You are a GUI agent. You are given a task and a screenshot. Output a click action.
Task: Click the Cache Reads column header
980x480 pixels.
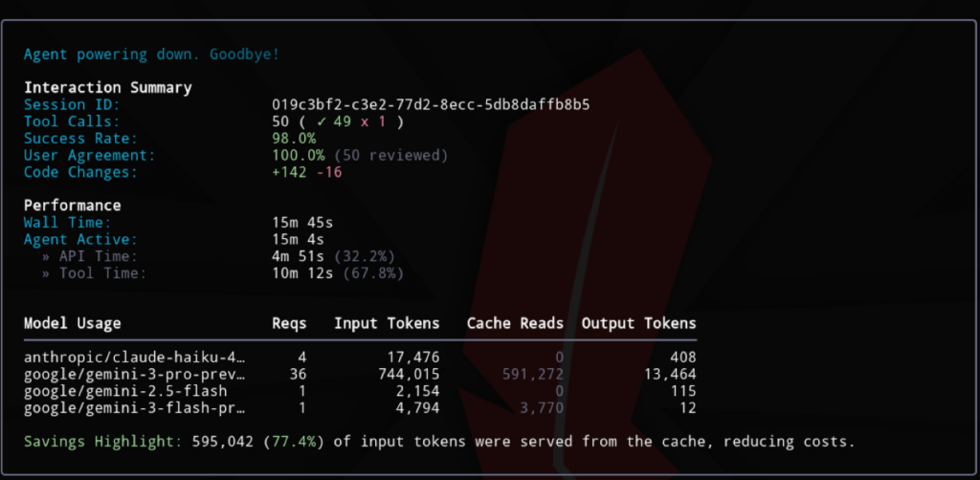(515, 323)
